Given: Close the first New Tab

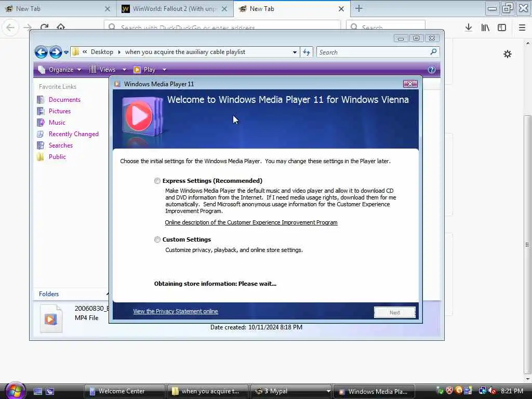Looking at the screenshot, I should pos(108,9).
